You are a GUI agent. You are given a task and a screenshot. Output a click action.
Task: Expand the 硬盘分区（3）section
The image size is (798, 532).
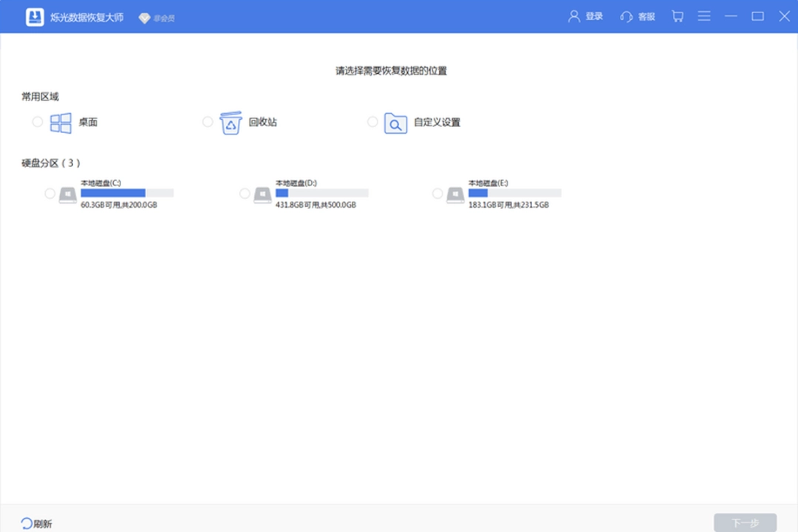click(x=48, y=163)
